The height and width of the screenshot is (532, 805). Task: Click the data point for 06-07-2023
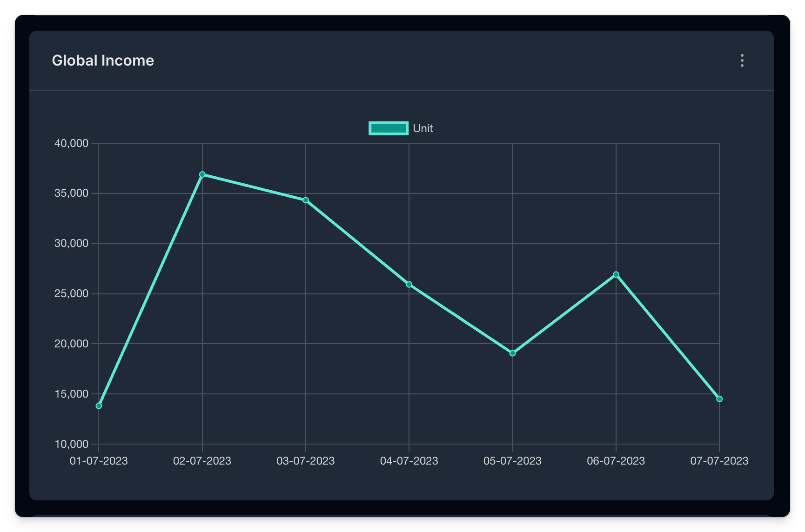[616, 275]
